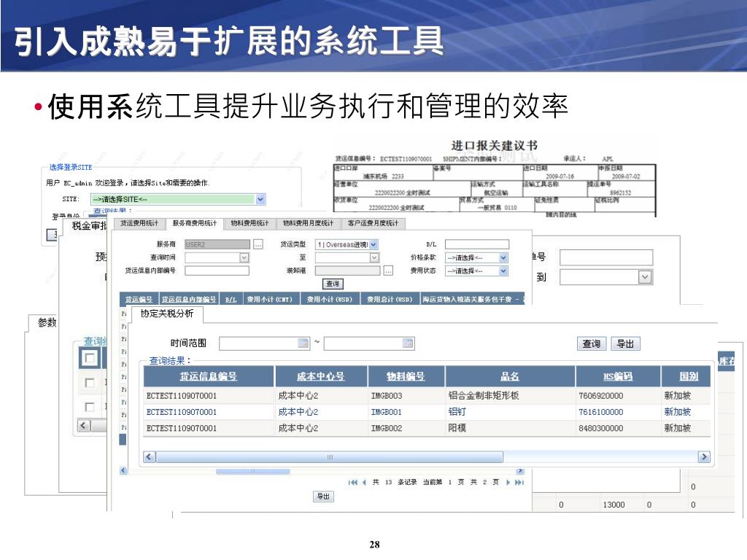Click right arrow of 协定关税分析 results scrollbar
Viewport: 747px width, 560px height.
click(704, 456)
